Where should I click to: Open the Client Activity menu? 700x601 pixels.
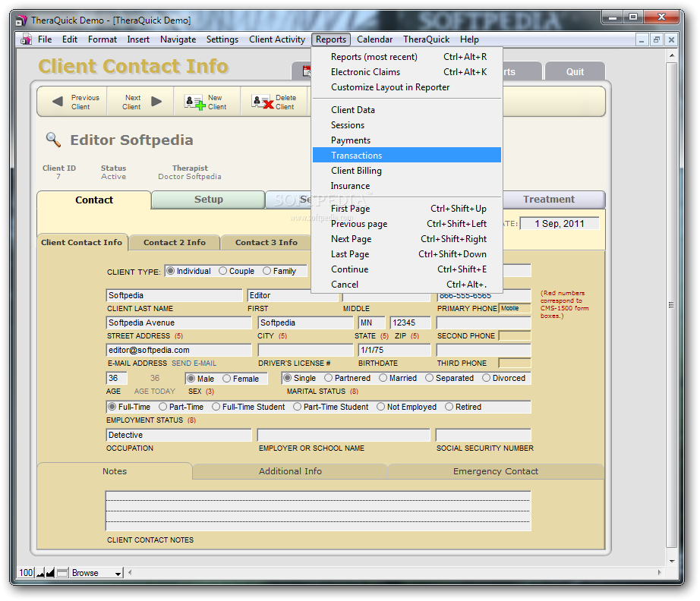click(x=277, y=39)
